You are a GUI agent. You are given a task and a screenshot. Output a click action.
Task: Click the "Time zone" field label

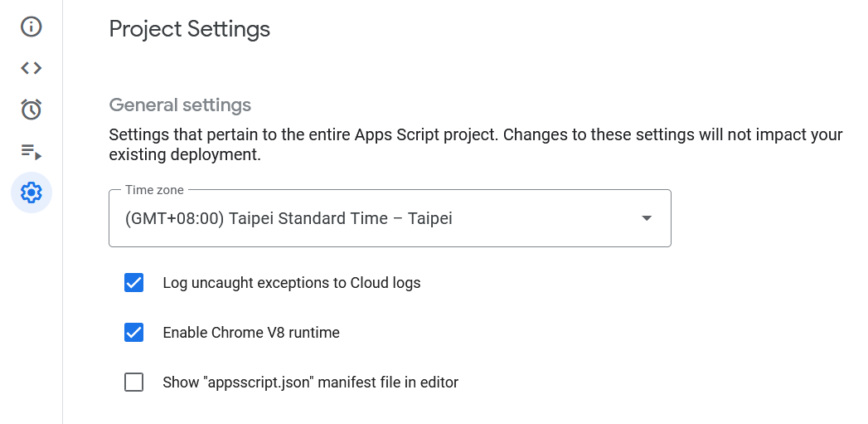(x=154, y=190)
